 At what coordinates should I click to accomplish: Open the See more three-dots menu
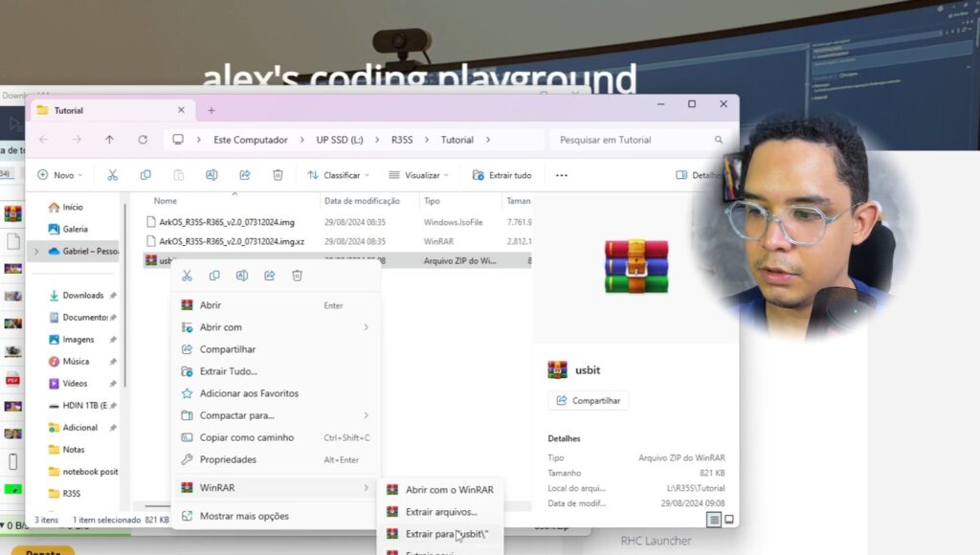562,175
